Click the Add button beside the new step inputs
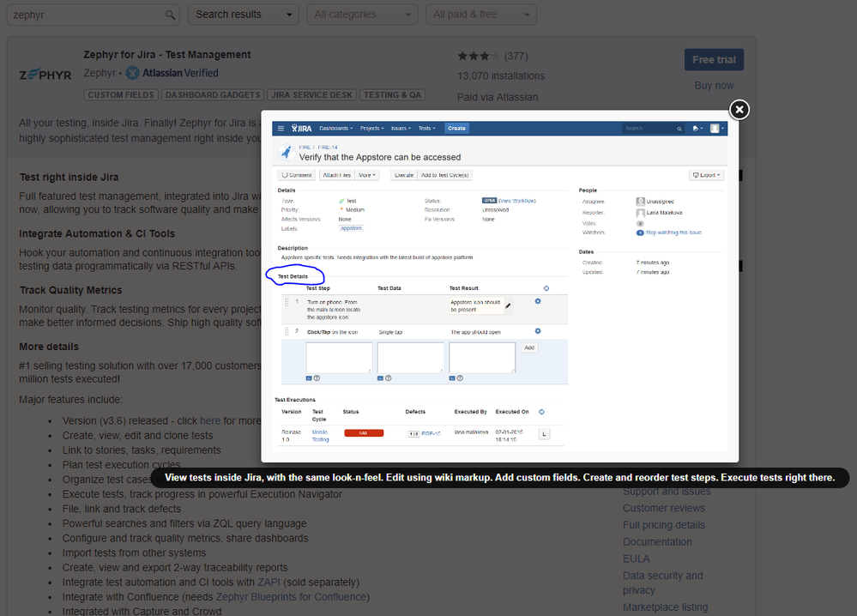 point(529,347)
